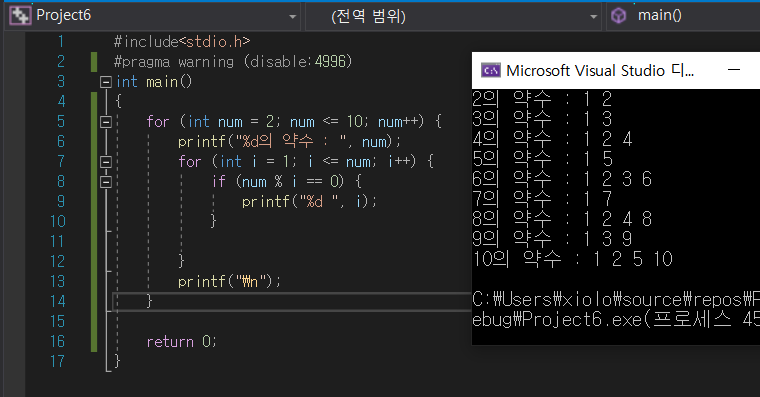Collapse the int main() function block
The image size is (760, 397).
click(x=106, y=82)
